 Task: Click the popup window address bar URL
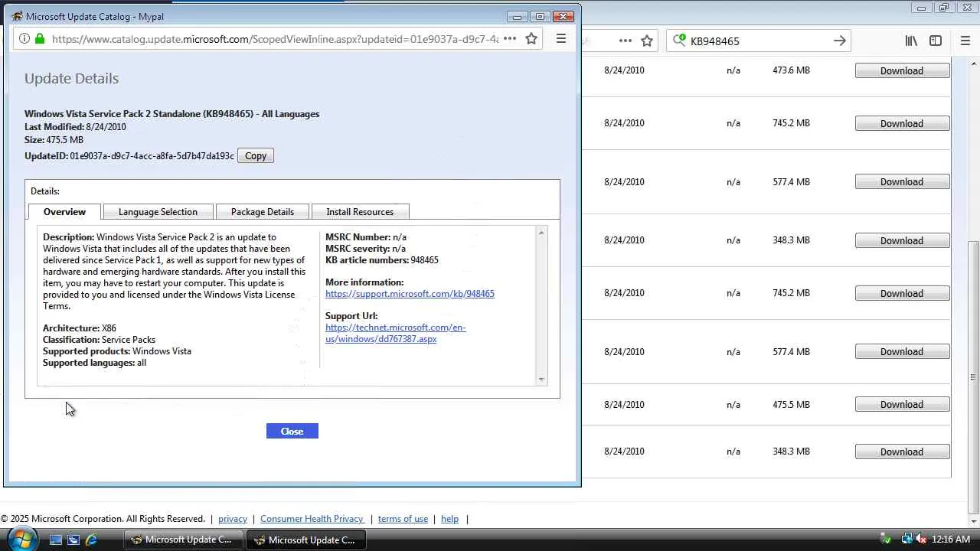275,39
